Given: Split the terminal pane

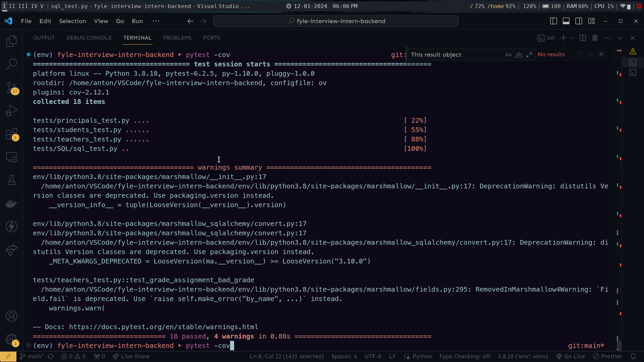Looking at the screenshot, I should pyautogui.click(x=583, y=38).
